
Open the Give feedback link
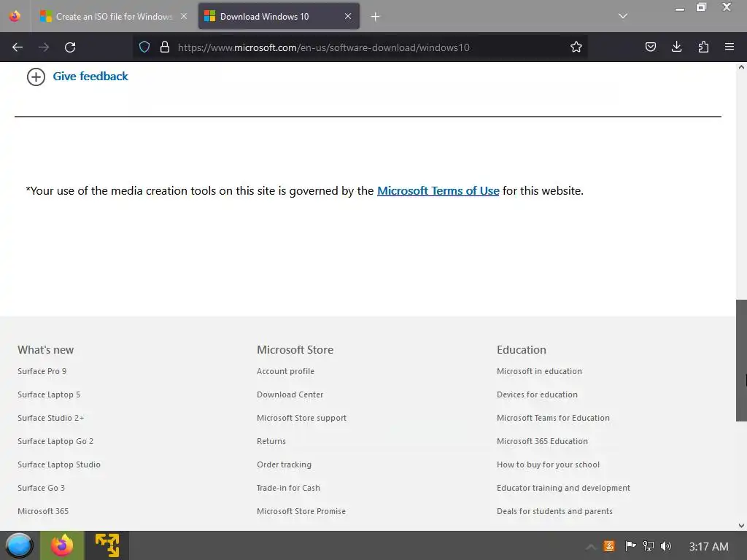click(x=90, y=76)
